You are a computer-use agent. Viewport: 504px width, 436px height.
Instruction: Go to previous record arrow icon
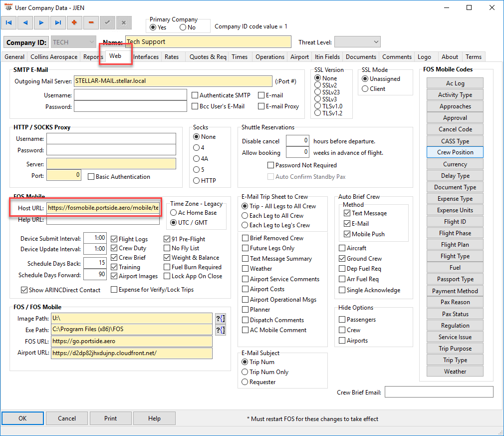(25, 22)
